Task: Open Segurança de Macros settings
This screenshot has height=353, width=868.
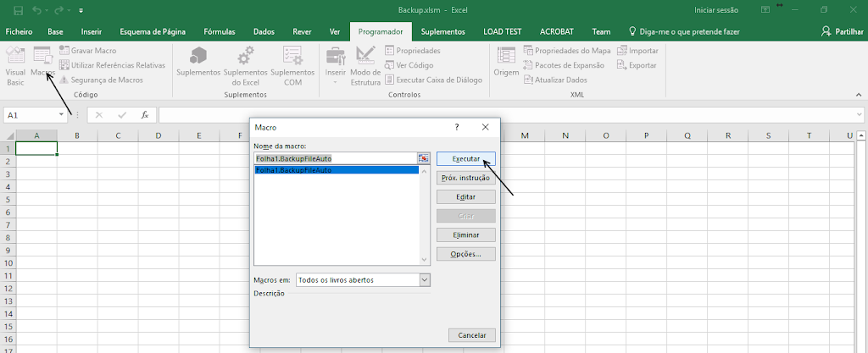Action: [x=102, y=80]
